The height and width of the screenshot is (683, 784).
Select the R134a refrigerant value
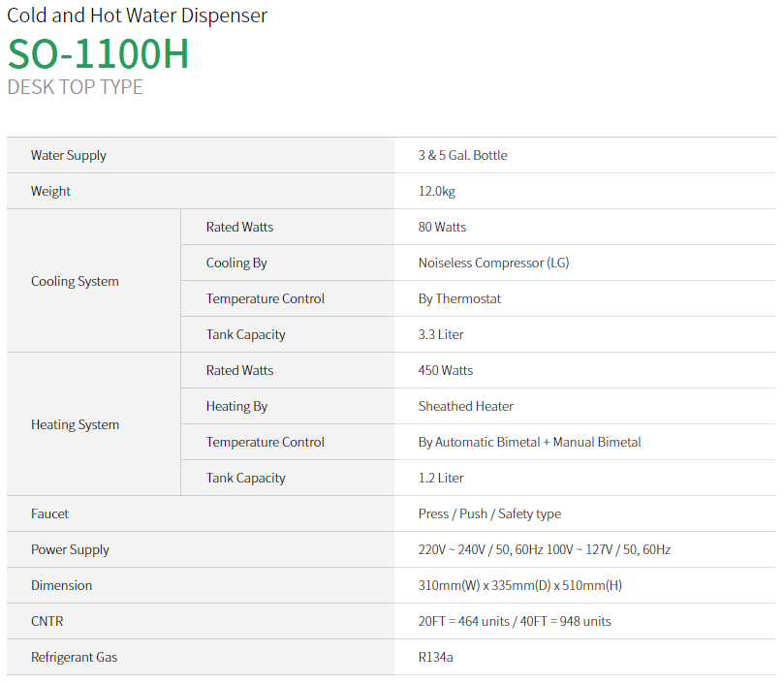tap(435, 657)
